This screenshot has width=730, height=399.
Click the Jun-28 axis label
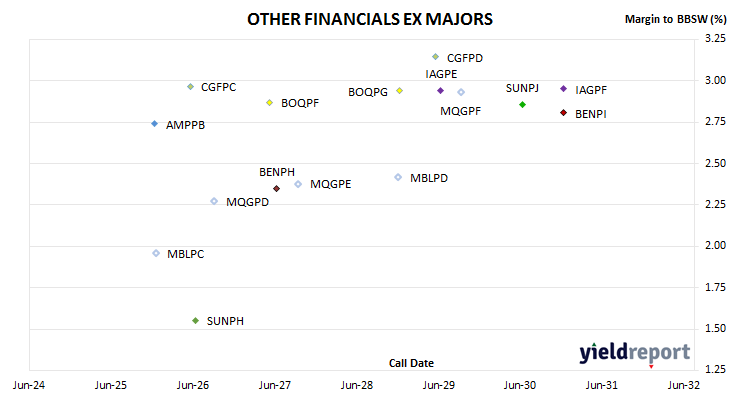[x=357, y=385]
